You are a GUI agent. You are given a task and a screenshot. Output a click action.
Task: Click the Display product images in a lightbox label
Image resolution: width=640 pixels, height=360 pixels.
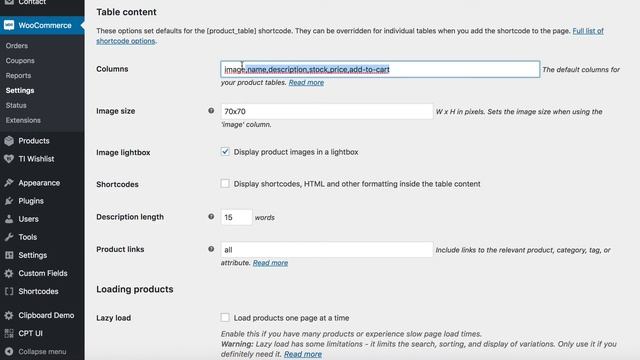coord(296,152)
